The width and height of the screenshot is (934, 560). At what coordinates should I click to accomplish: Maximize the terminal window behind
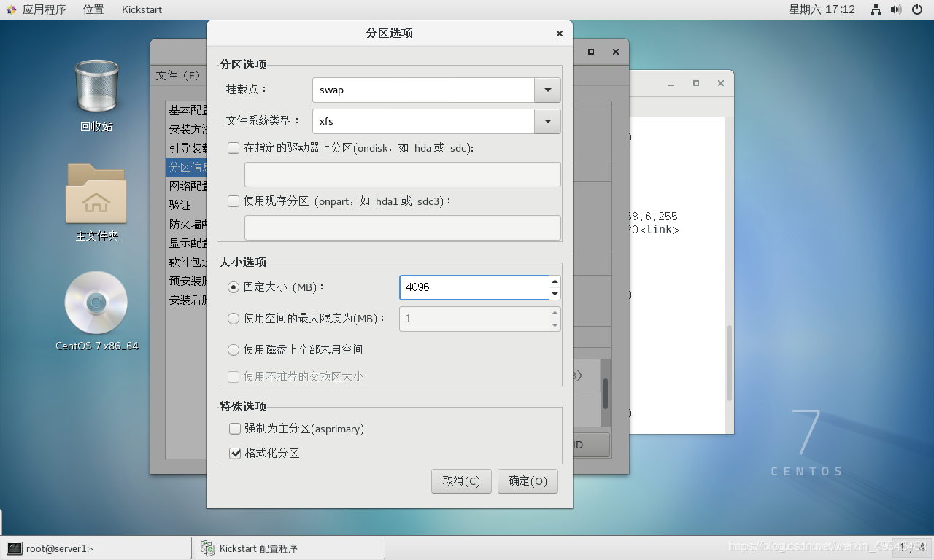coord(696,83)
